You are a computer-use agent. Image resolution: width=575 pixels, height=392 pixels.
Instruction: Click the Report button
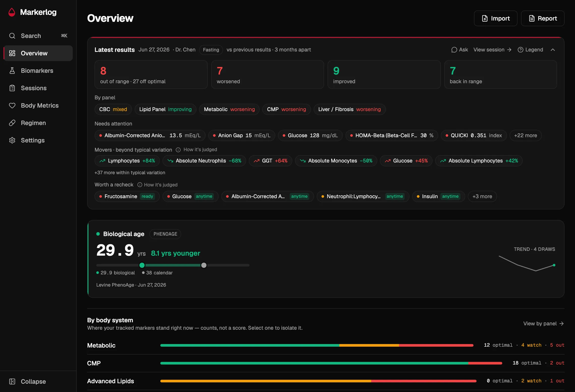[x=542, y=18]
